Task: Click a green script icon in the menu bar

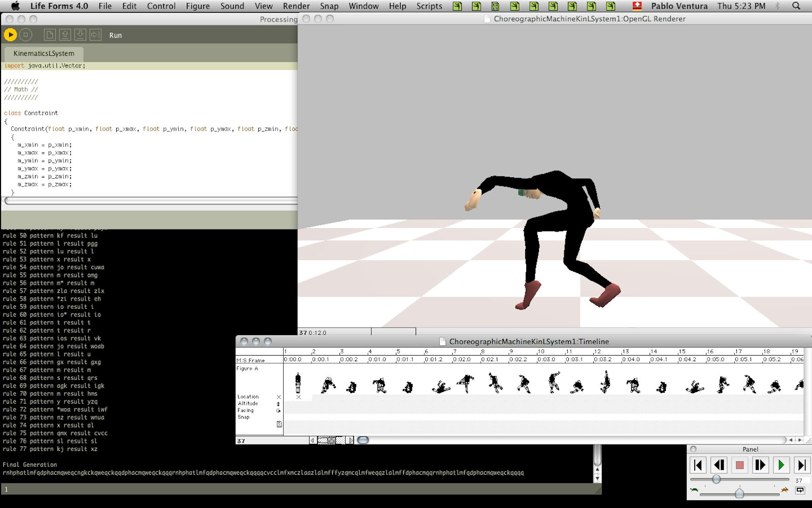Action: pos(457,6)
